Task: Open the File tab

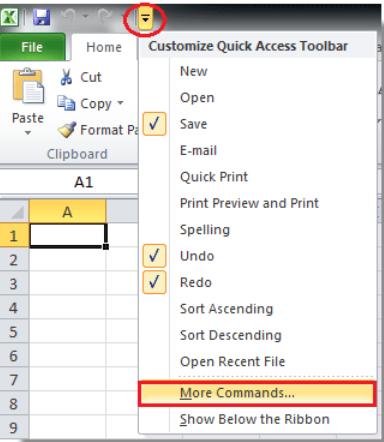Action: pos(32,47)
